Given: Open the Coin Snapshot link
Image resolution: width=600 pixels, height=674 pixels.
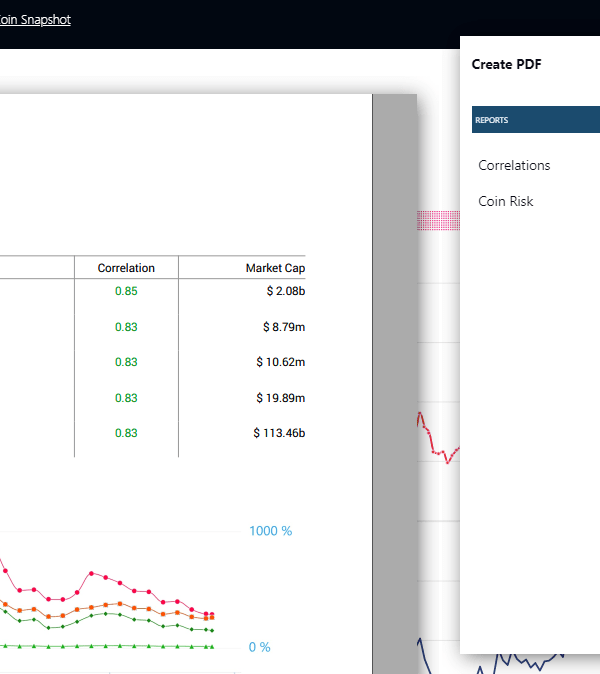Looking at the screenshot, I should click(x=35, y=19).
